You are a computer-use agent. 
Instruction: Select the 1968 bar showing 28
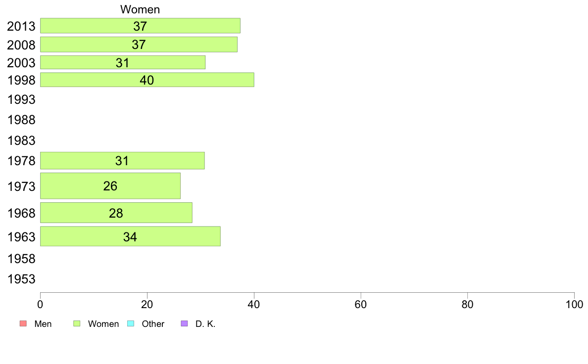tap(116, 213)
